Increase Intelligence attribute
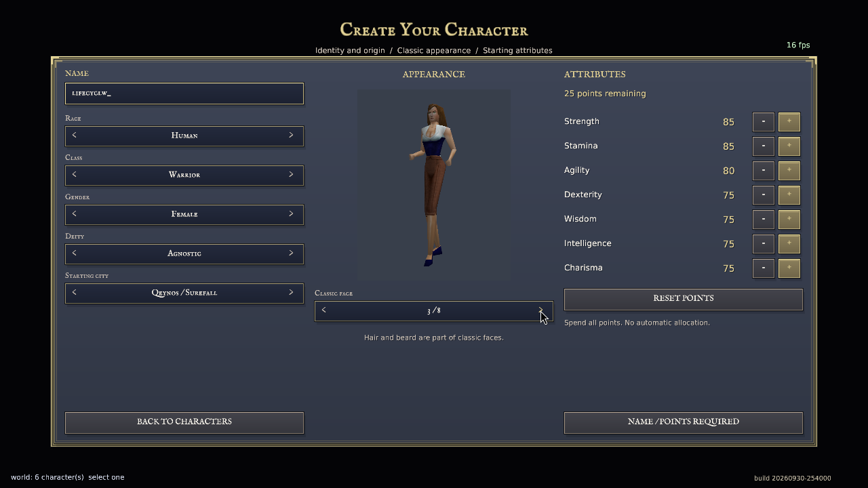This screenshot has height=488, width=868. tap(789, 244)
